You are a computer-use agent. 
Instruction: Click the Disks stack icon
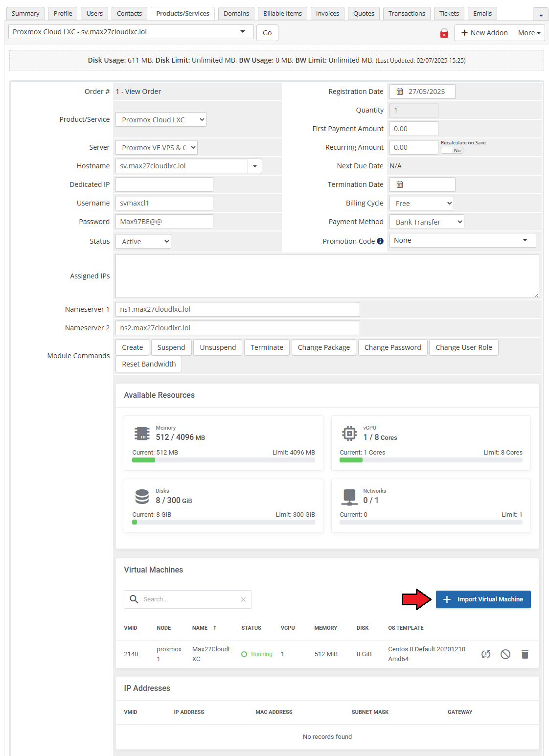(x=142, y=497)
